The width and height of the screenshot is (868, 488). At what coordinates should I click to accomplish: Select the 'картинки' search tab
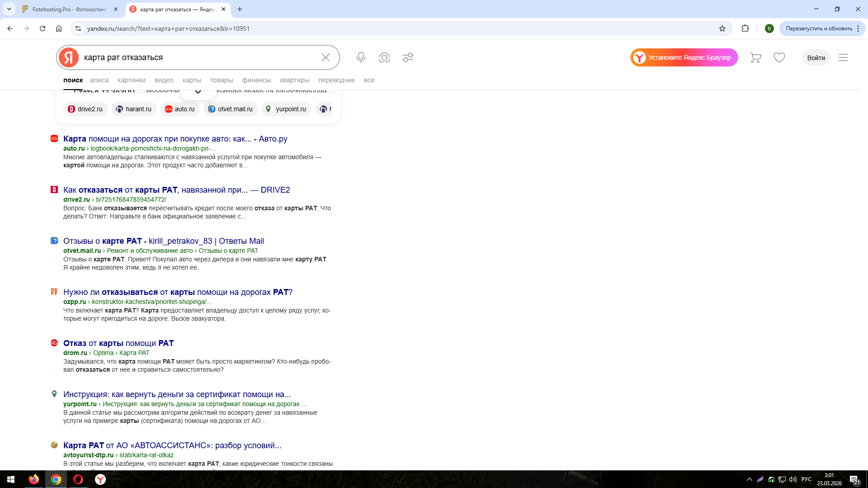point(132,80)
